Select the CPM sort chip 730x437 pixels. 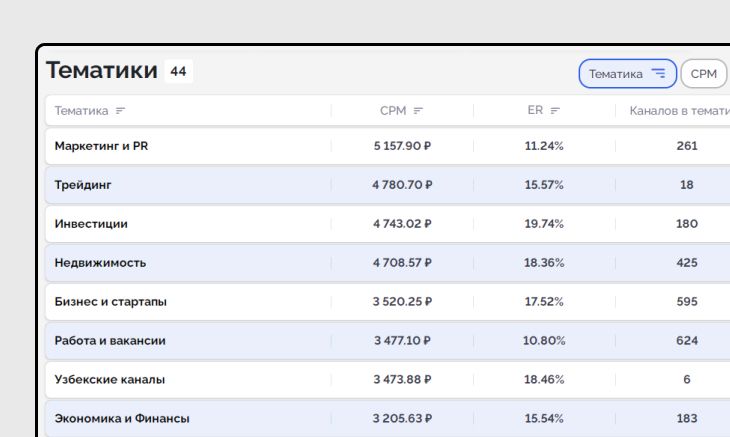click(704, 73)
